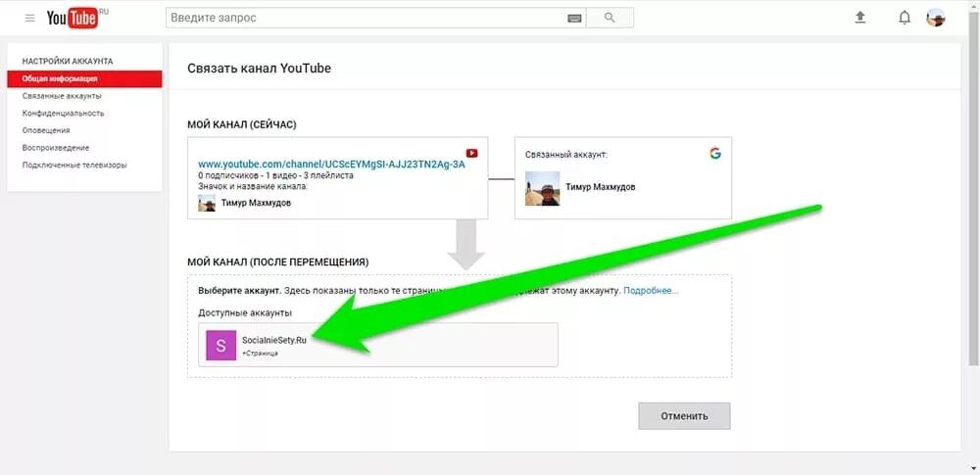Click the МОЙ КАНАЛ (ПОСЛЕ ПЕРЕМЕЩЕНИЯ) label
The height and width of the screenshot is (475, 980).
pyautogui.click(x=278, y=261)
